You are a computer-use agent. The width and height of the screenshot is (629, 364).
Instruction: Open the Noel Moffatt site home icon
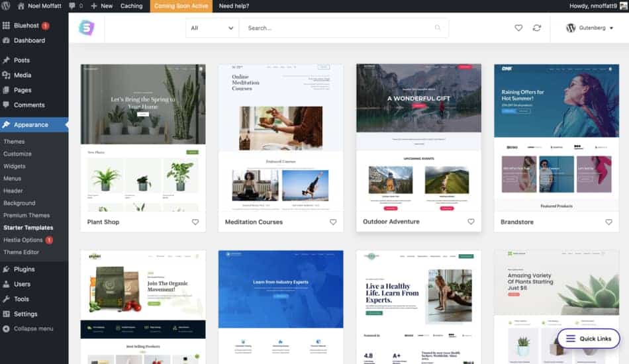21,6
